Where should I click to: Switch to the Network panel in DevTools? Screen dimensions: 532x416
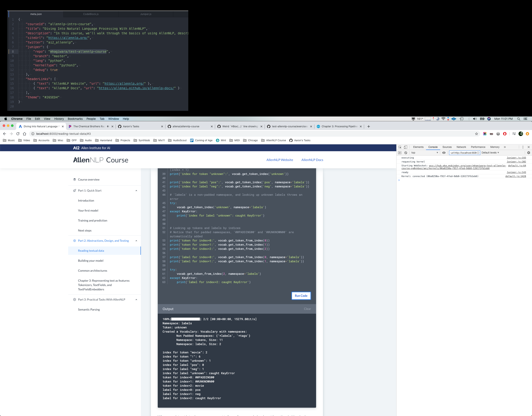pyautogui.click(x=461, y=147)
